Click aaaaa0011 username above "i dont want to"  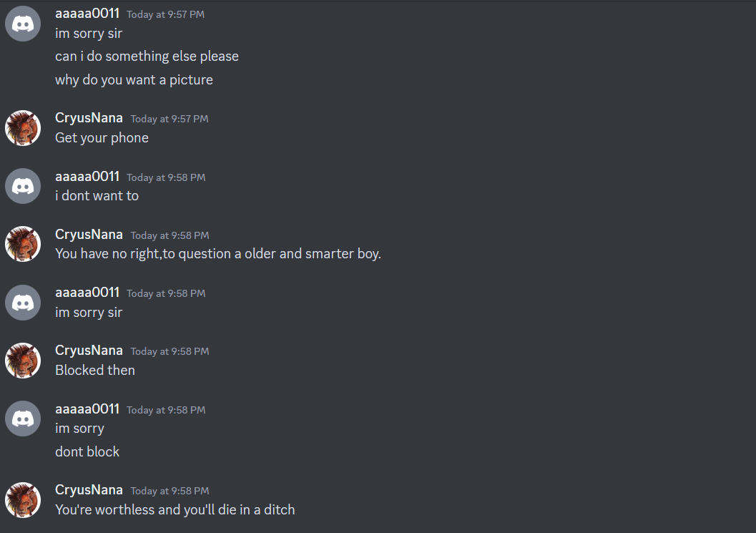pyautogui.click(x=87, y=177)
